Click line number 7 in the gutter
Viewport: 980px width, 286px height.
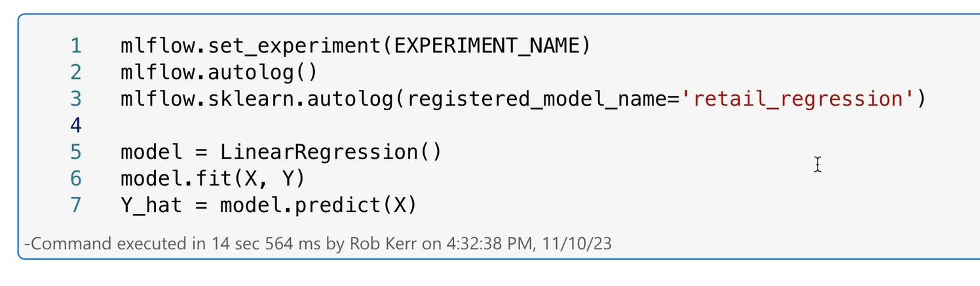76,205
